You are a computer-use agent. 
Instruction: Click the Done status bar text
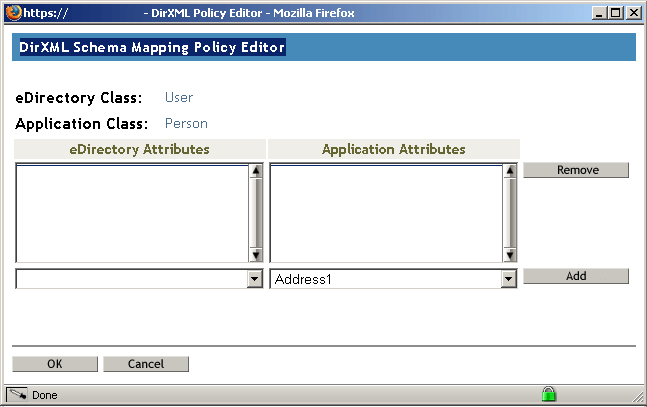45,395
